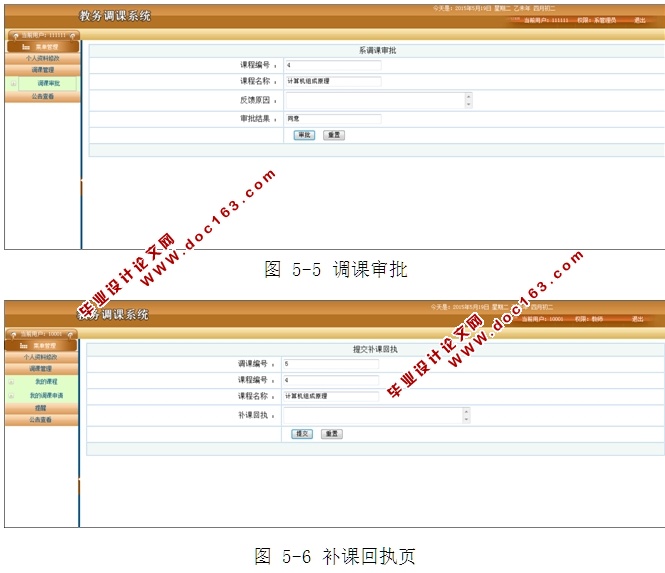Open 提醒 in the teacher sidebar
Image resolution: width=665 pixels, height=573 pixels.
pyautogui.click(x=41, y=408)
